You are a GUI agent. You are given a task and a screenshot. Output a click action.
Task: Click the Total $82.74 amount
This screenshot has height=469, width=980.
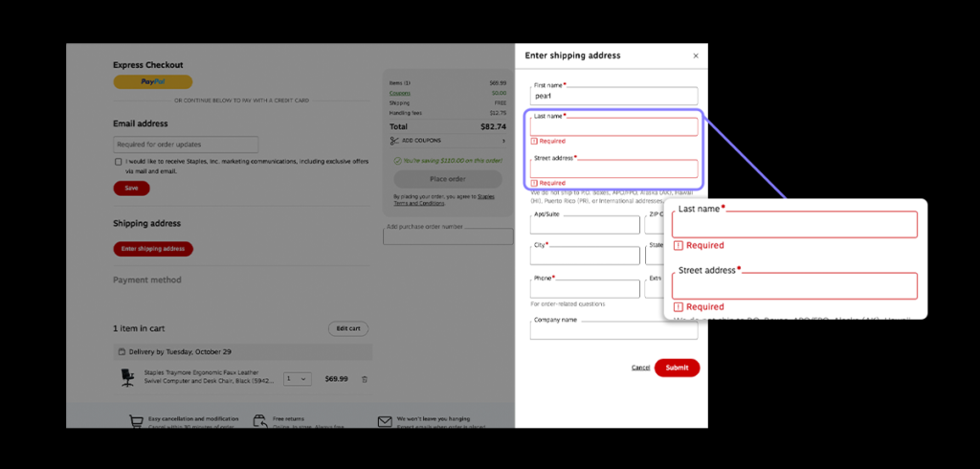(493, 126)
